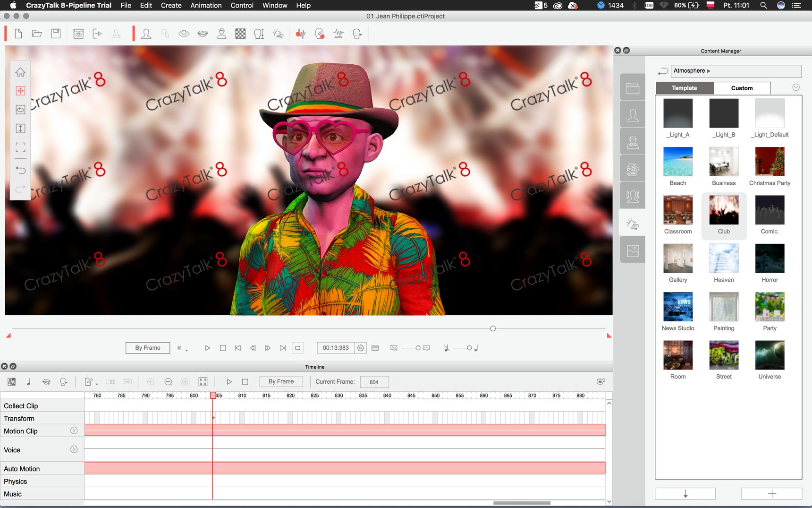Image resolution: width=812 pixels, height=508 pixels.
Task: Click the record voice waveform icon
Action: click(x=301, y=34)
